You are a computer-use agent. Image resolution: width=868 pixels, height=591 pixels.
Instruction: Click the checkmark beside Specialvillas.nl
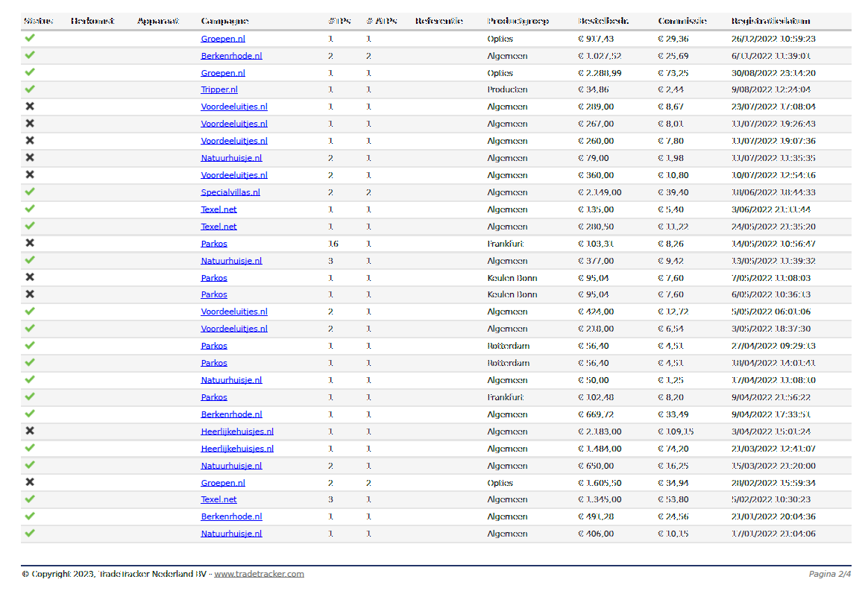tap(30, 192)
